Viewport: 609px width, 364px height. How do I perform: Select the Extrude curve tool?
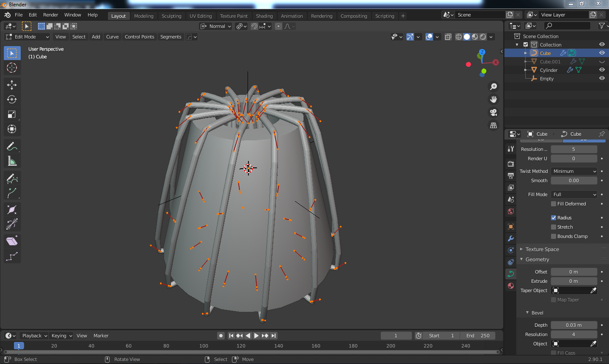[12, 193]
